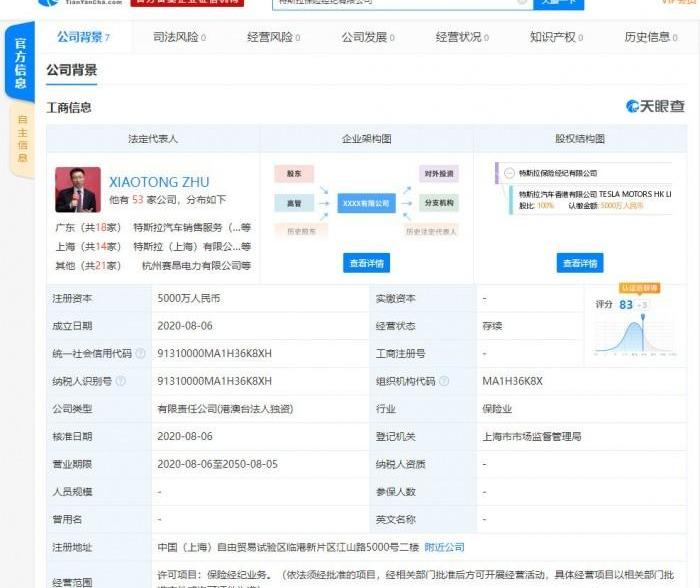Click the 5000万人民币 registered capital value
The image size is (700, 588).
188,298
